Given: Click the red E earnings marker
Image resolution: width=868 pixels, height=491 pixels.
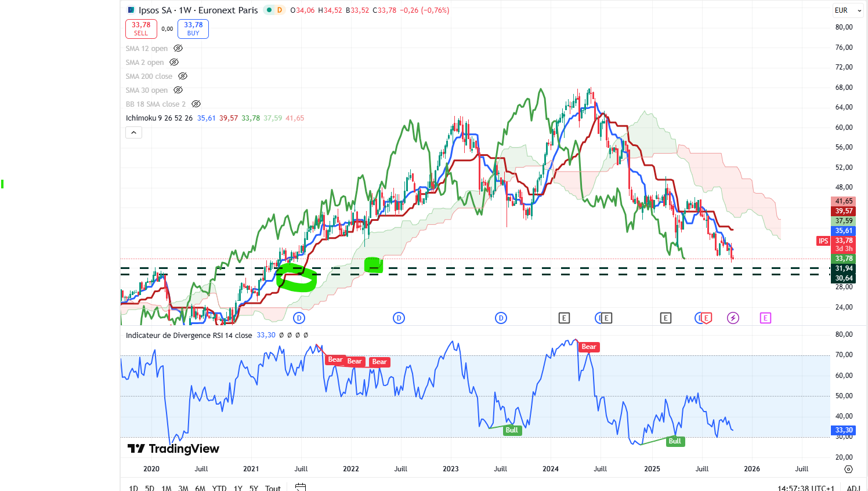Looking at the screenshot, I should coord(706,318).
